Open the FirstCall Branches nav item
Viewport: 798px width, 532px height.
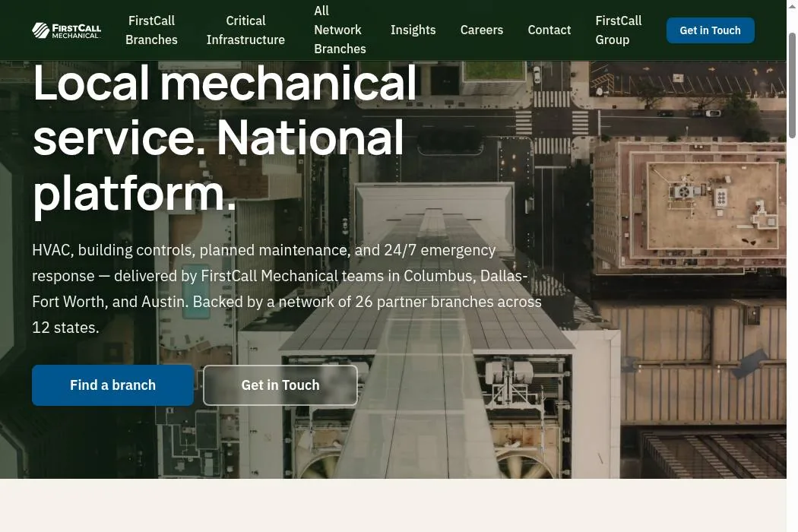pyautogui.click(x=151, y=30)
